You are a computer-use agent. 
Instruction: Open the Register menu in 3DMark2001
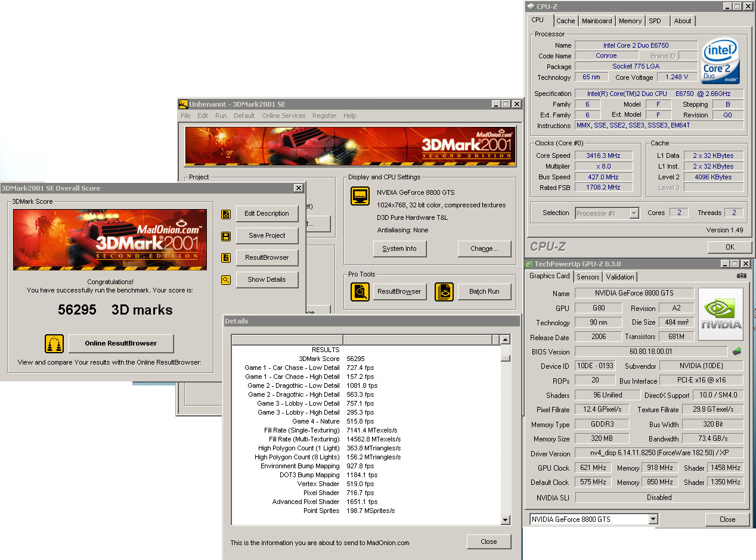coord(324,116)
